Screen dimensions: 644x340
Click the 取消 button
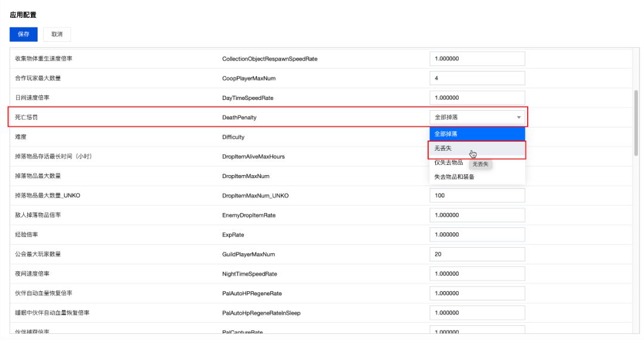(57, 34)
